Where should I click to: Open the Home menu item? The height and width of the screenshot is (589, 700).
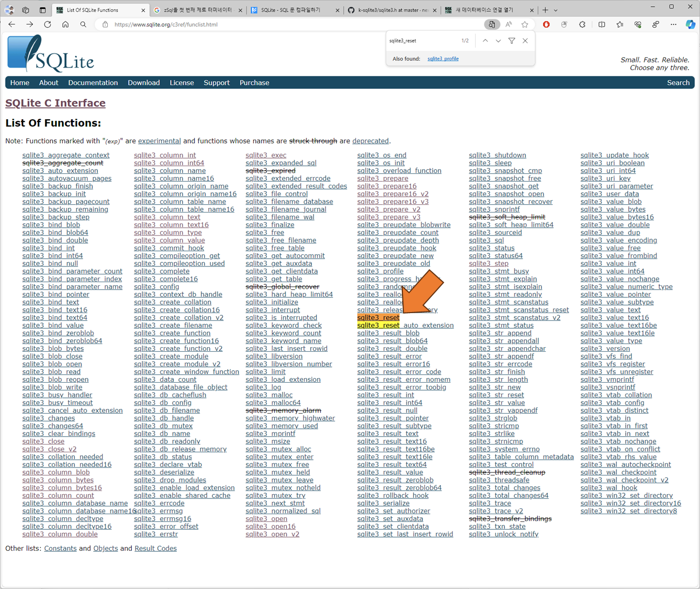[20, 83]
